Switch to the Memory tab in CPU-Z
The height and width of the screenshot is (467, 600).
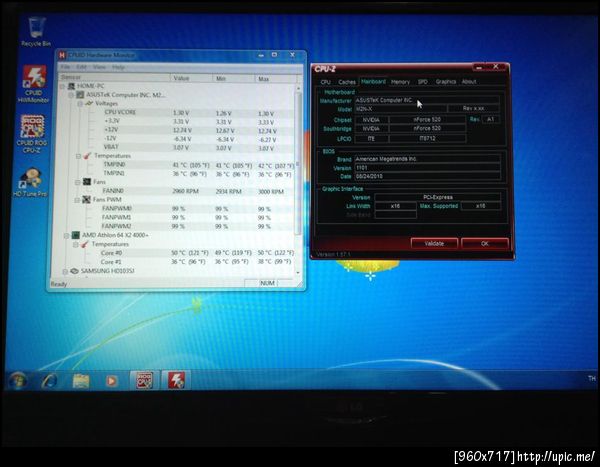tap(400, 82)
